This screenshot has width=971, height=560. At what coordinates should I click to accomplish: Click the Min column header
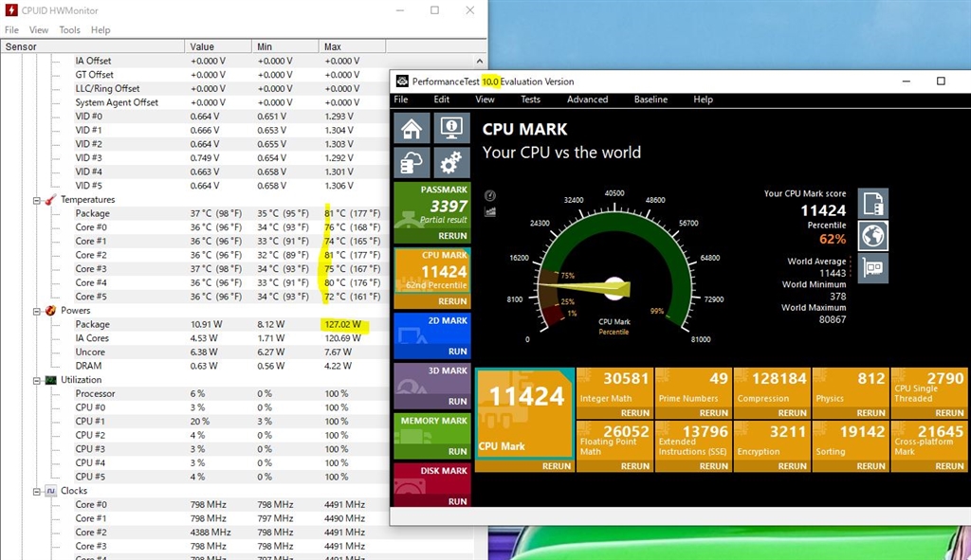coord(284,46)
